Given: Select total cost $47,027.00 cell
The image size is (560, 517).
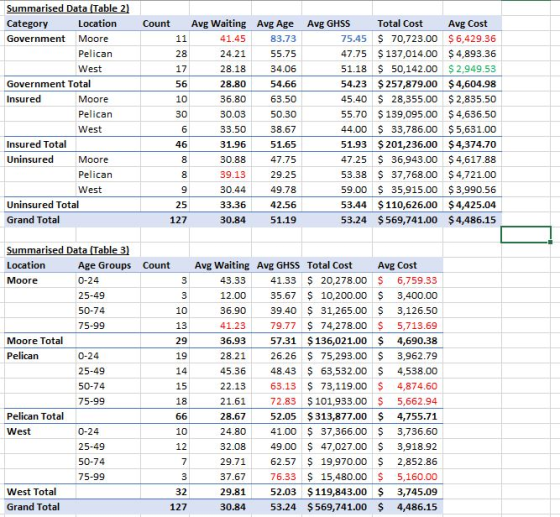Looking at the screenshot, I should click(x=337, y=446).
